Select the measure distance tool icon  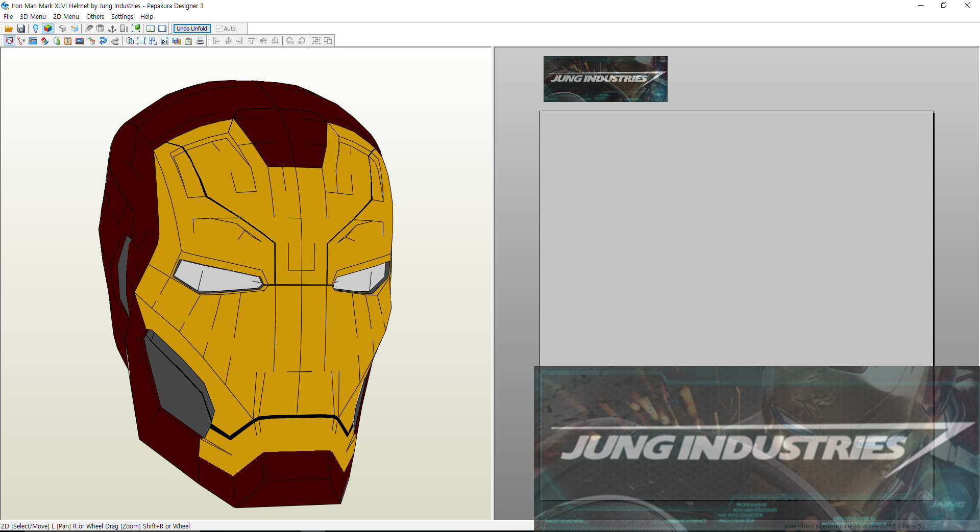56,41
